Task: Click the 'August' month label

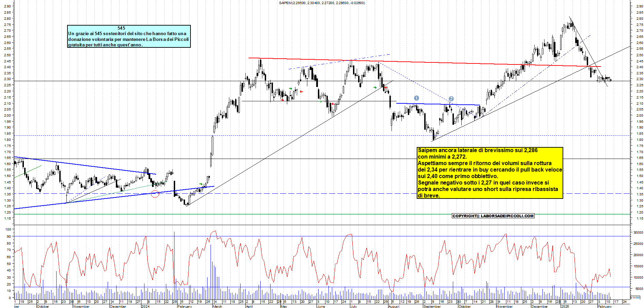Action: click(394, 306)
